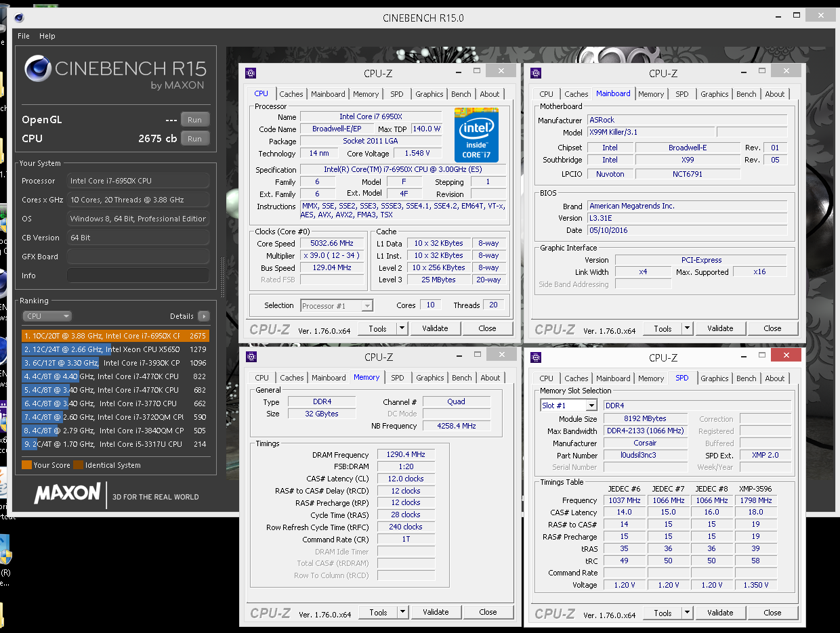Click the XMP-3596 column header
Viewport: 840px width, 633px height.
(x=755, y=489)
